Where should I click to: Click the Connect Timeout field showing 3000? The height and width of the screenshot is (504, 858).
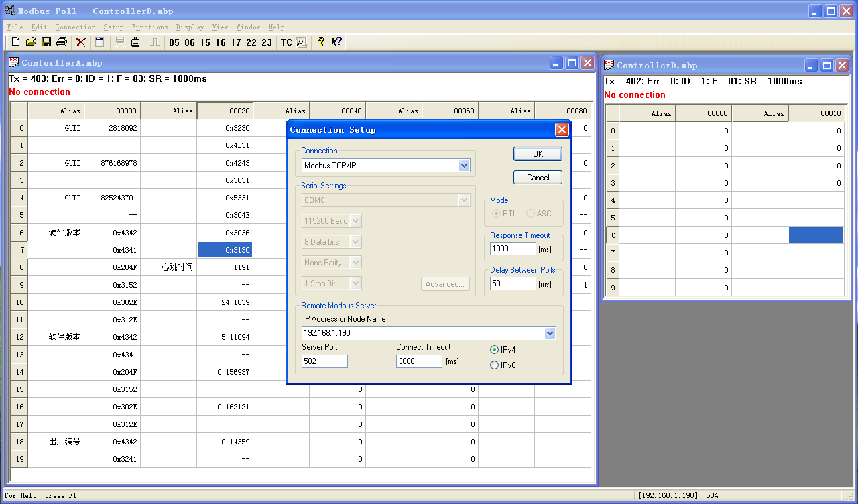419,361
